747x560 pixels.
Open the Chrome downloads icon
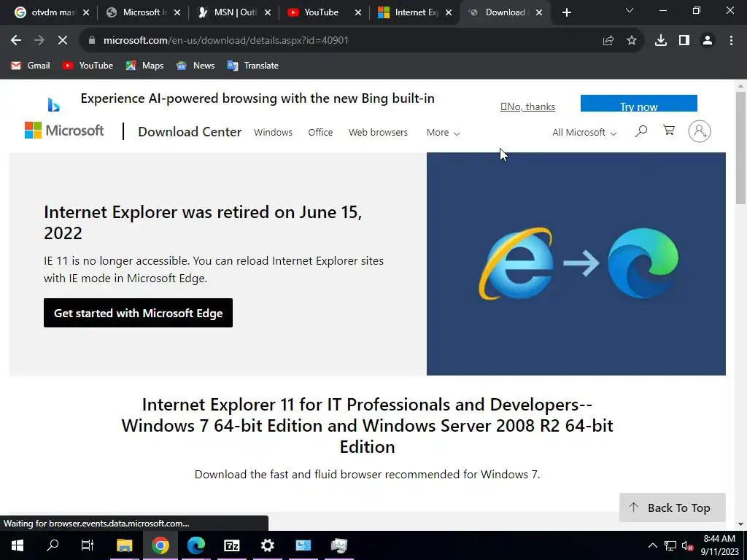pos(661,41)
